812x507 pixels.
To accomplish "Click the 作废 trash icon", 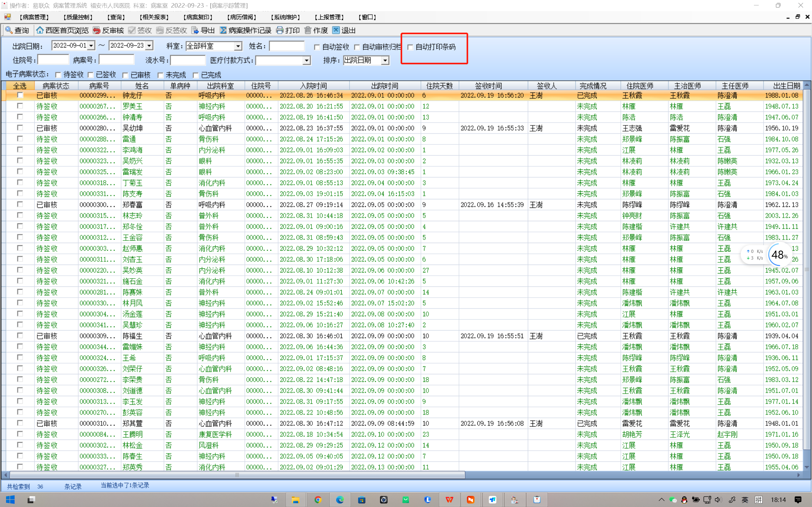I will (308, 30).
